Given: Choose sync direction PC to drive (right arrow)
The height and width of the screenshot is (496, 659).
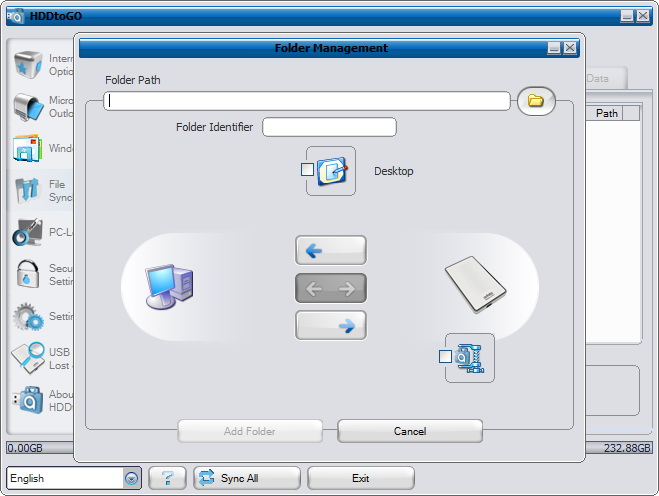Looking at the screenshot, I should (x=331, y=325).
